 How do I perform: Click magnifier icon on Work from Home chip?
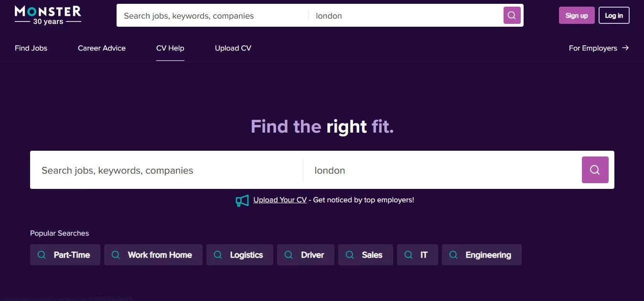(116, 255)
